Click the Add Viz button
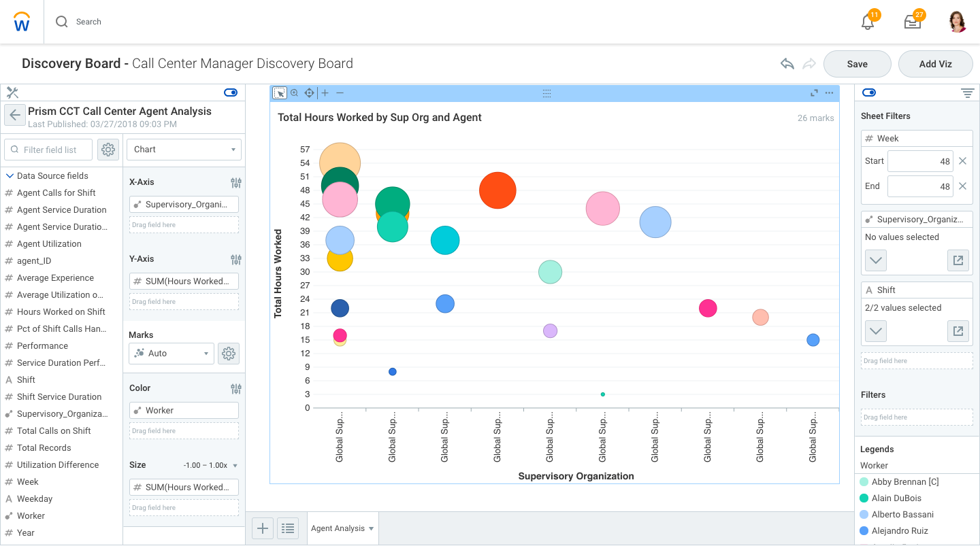980x546 pixels. click(935, 64)
